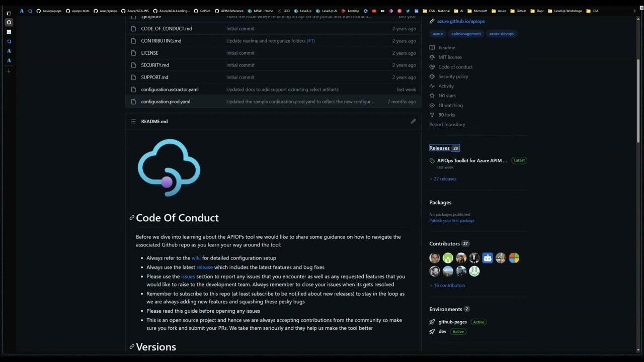The width and height of the screenshot is (644, 362).
Task: Select the apimanagement topic tag
Action: tap(466, 34)
